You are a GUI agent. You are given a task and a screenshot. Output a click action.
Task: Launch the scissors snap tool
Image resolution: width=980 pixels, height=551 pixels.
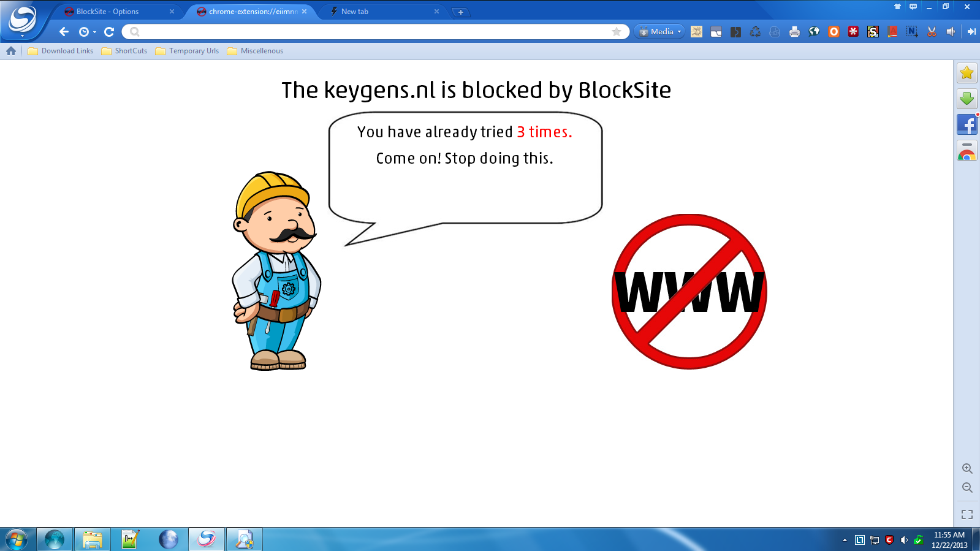point(932,31)
